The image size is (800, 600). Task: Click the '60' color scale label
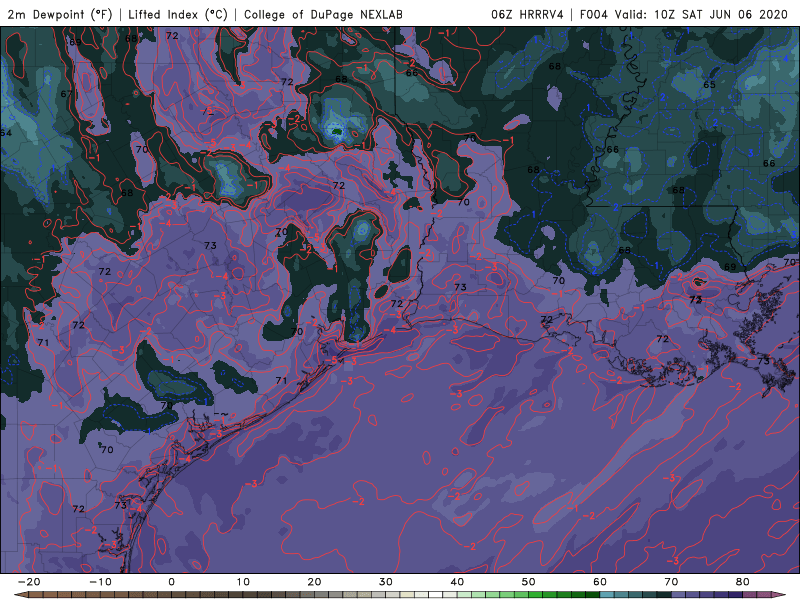click(x=600, y=582)
